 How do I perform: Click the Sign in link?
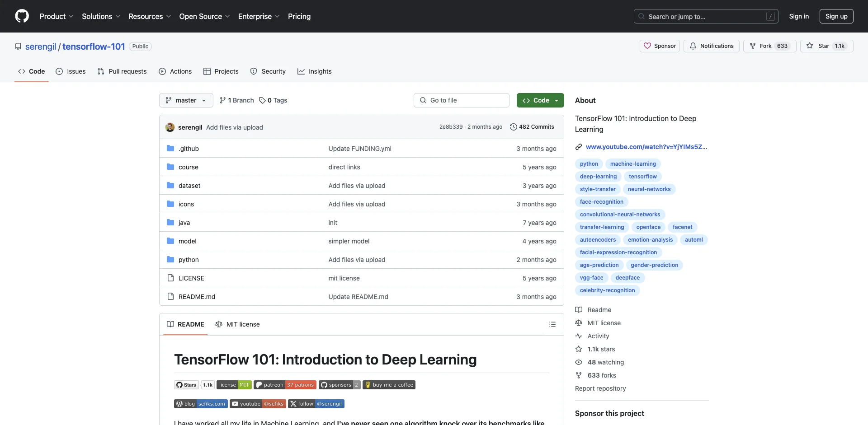pos(799,16)
